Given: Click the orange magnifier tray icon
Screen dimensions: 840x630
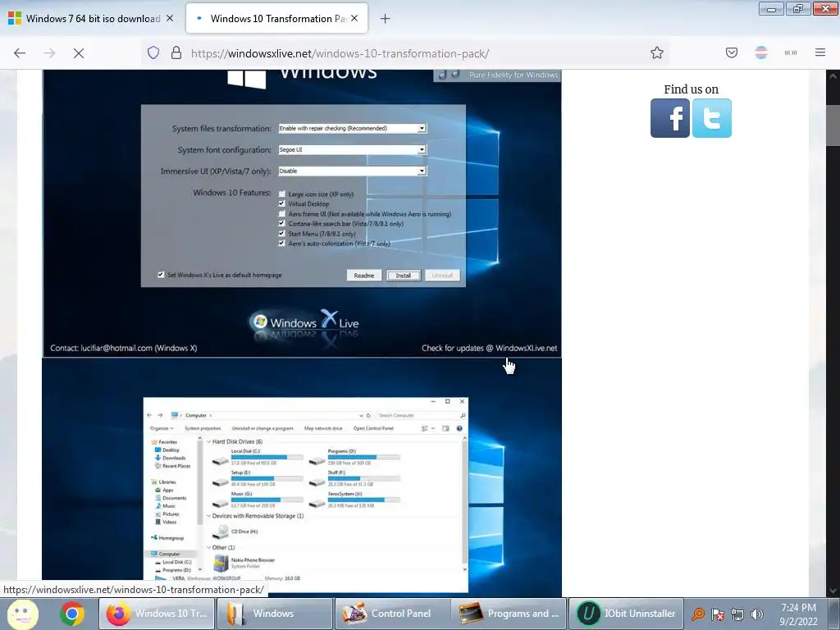Looking at the screenshot, I should coord(697,614).
